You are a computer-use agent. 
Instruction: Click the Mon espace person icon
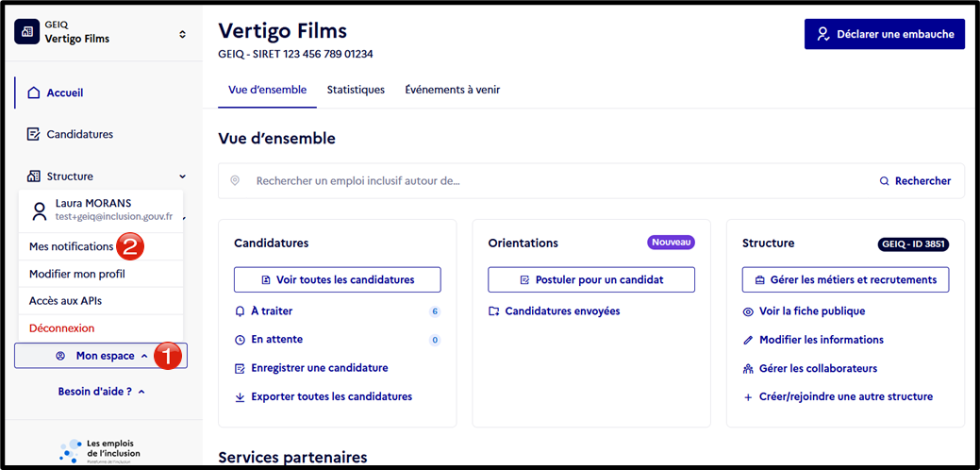60,356
